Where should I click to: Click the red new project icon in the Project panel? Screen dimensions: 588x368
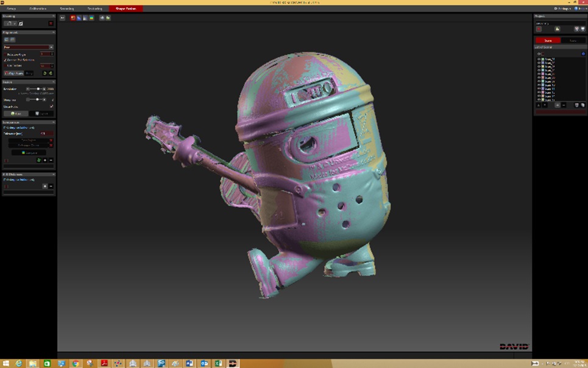point(539,29)
